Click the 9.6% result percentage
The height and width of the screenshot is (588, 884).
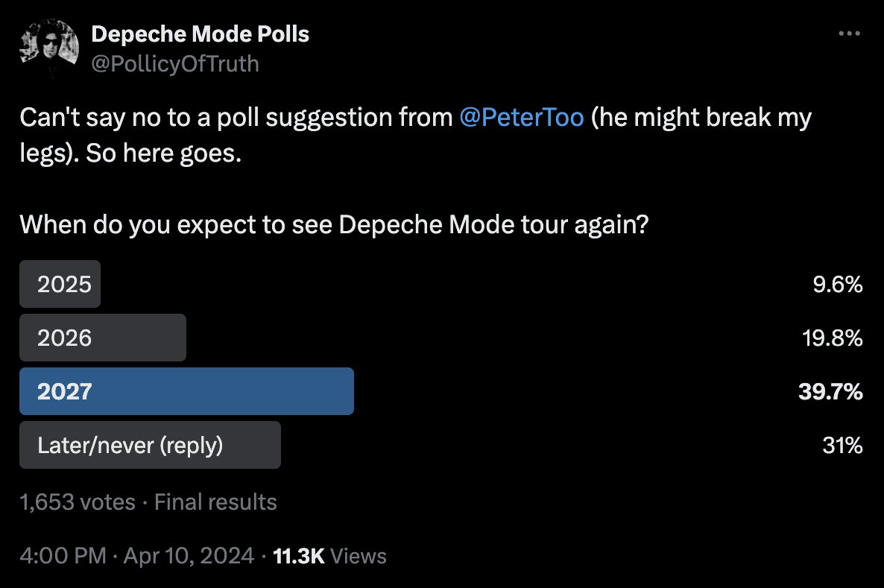point(838,284)
